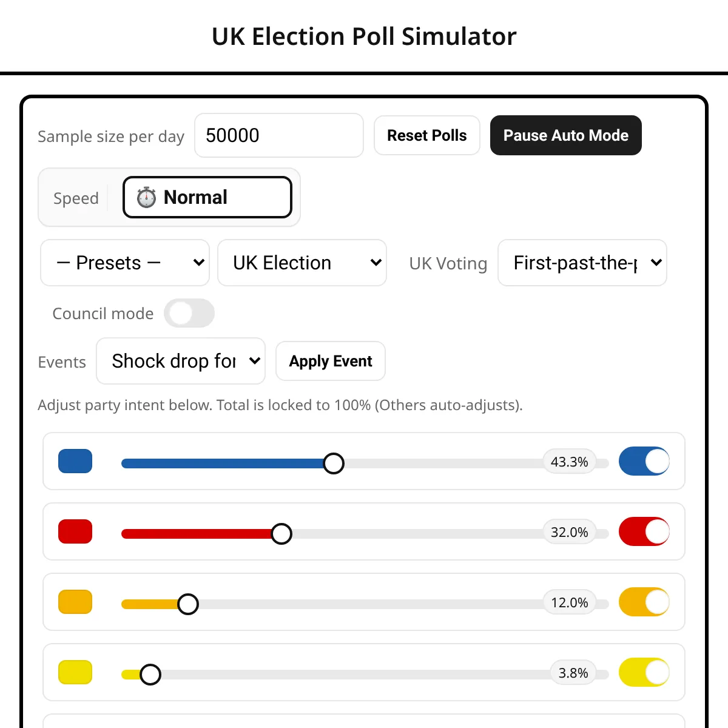The image size is (728, 728).
Task: Turn off the orange party toggle
Action: 644,602
